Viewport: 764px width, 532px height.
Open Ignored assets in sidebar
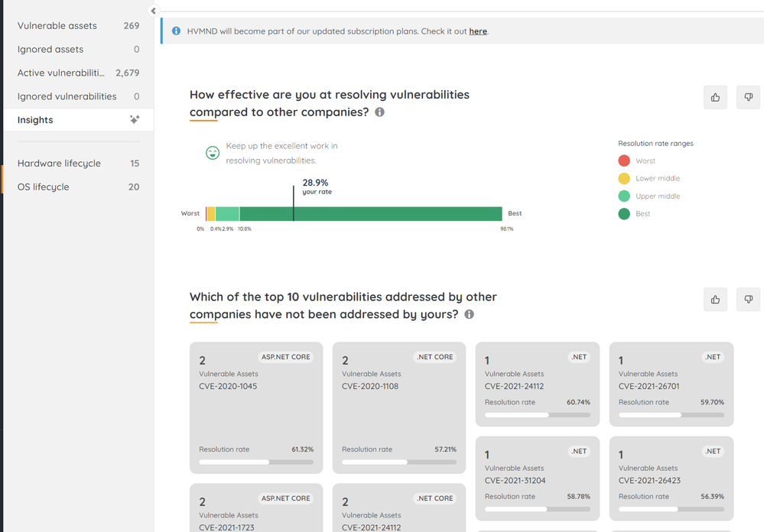point(50,50)
